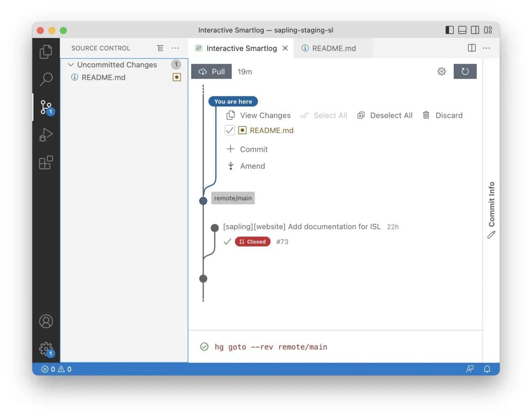Open the Source Control more actions menu
Screen dimensions: 532x418
pyautogui.click(x=175, y=48)
